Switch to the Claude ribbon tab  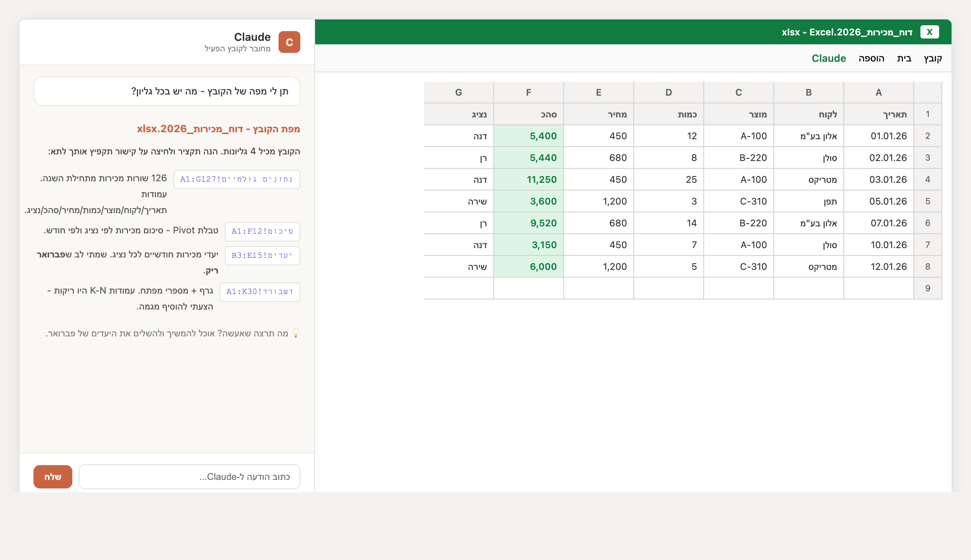829,58
